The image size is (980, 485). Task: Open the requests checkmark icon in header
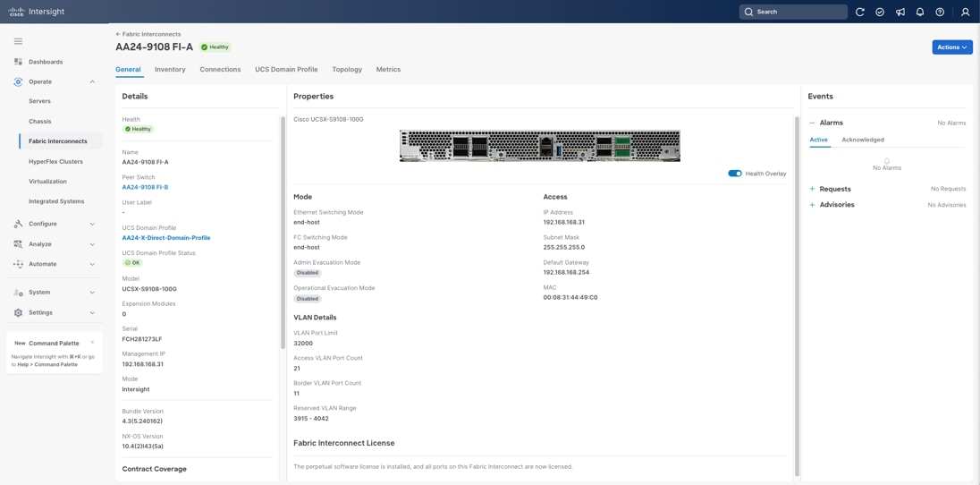click(x=880, y=12)
